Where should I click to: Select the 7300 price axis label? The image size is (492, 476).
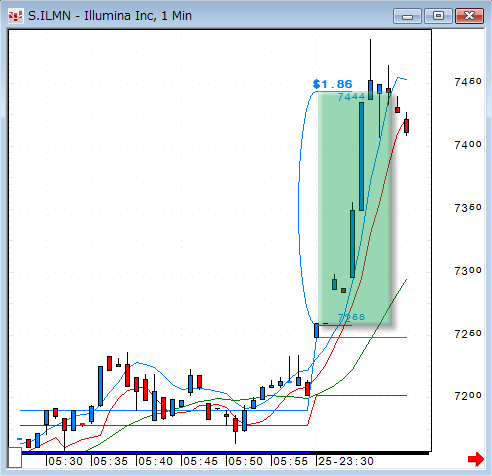(x=468, y=271)
